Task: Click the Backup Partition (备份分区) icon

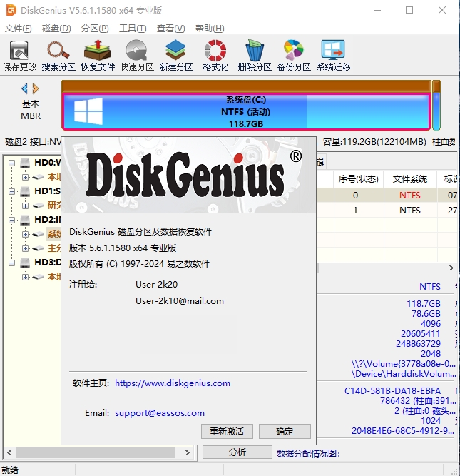Action: click(x=294, y=55)
